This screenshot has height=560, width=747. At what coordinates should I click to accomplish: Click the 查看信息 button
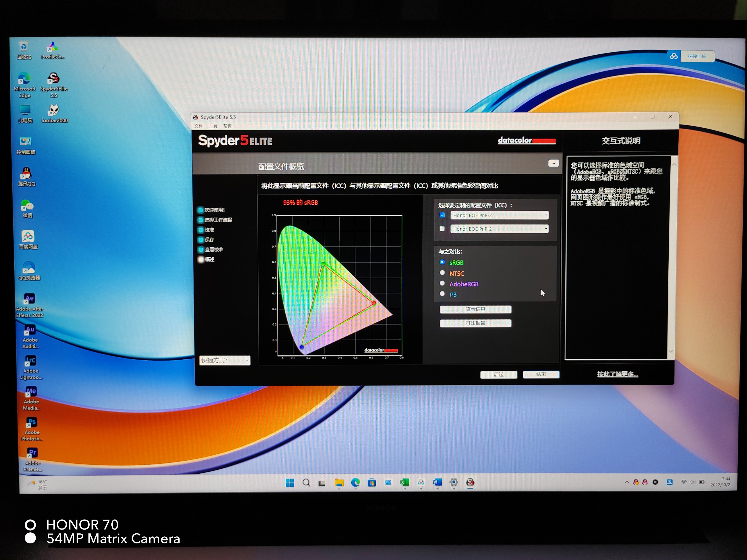coord(475,309)
